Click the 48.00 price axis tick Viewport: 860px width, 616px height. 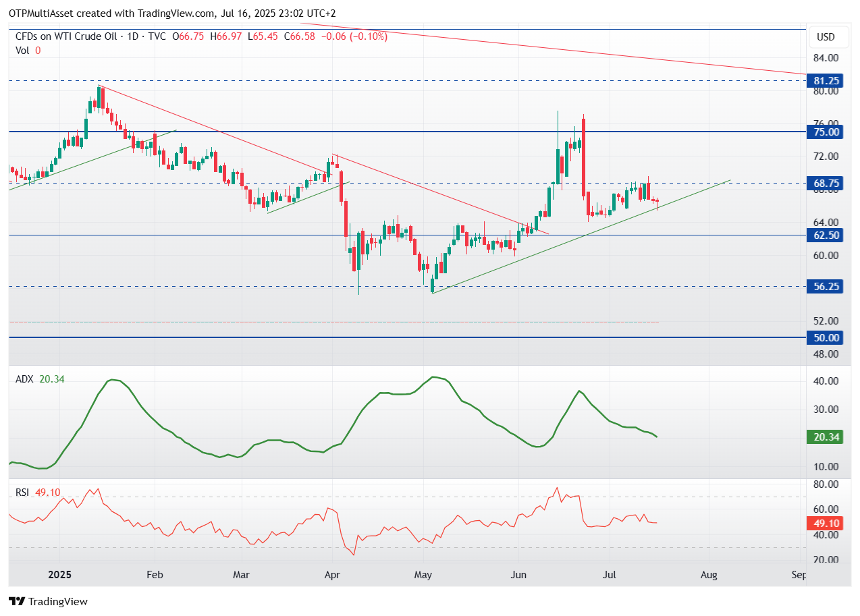click(826, 354)
